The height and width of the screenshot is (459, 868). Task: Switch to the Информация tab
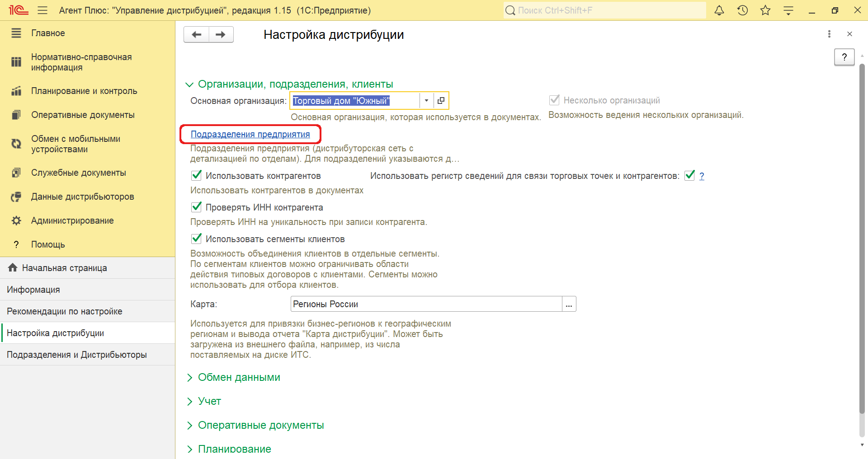pos(87,290)
